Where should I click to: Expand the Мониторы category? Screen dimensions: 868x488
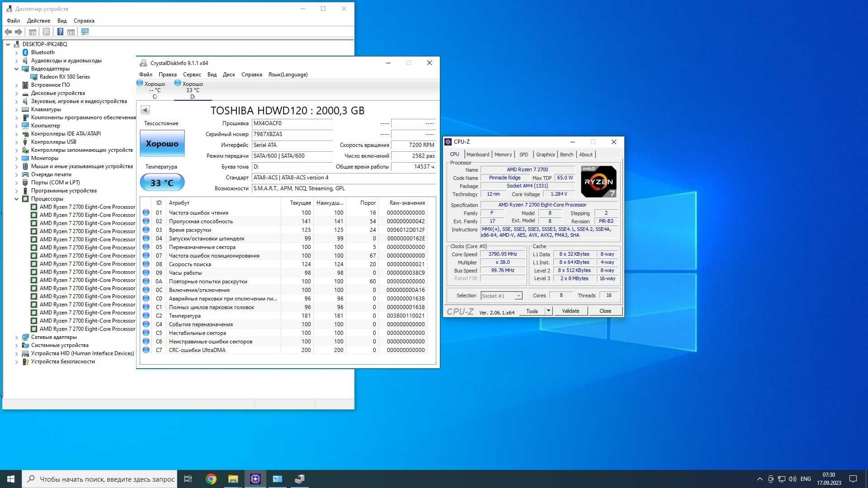(x=17, y=158)
